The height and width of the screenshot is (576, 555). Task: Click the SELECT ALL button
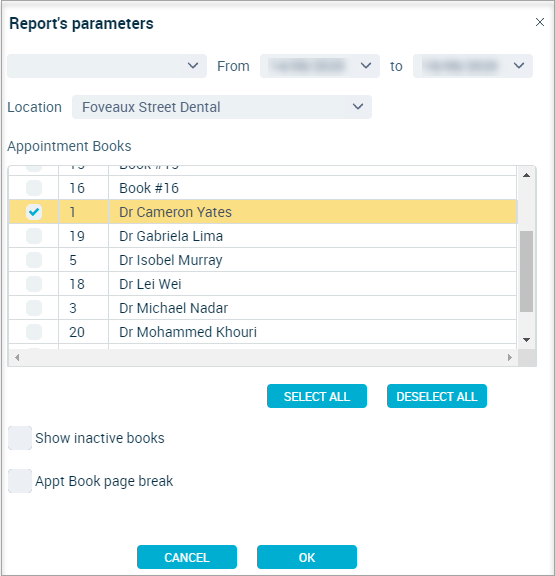point(317,396)
